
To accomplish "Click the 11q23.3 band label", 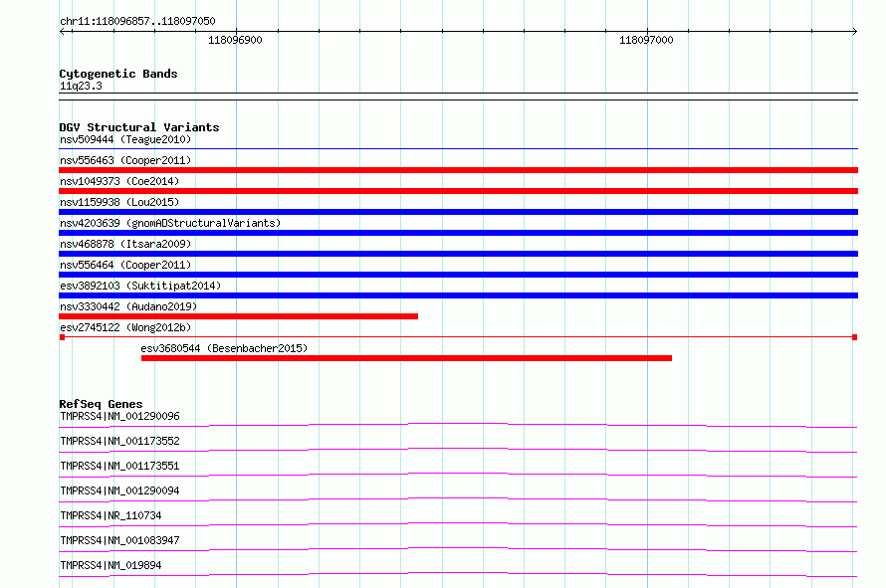I will pyautogui.click(x=81, y=86).
